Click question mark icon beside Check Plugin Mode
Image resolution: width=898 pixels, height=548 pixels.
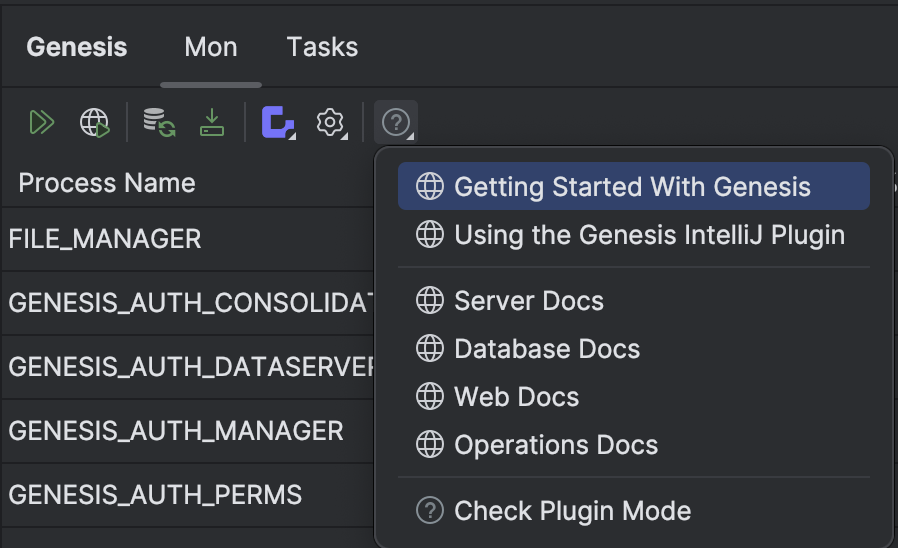pyautogui.click(x=430, y=510)
